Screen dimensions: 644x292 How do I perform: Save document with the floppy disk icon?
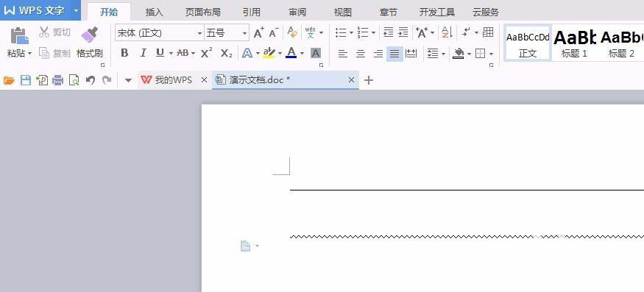click(26, 80)
